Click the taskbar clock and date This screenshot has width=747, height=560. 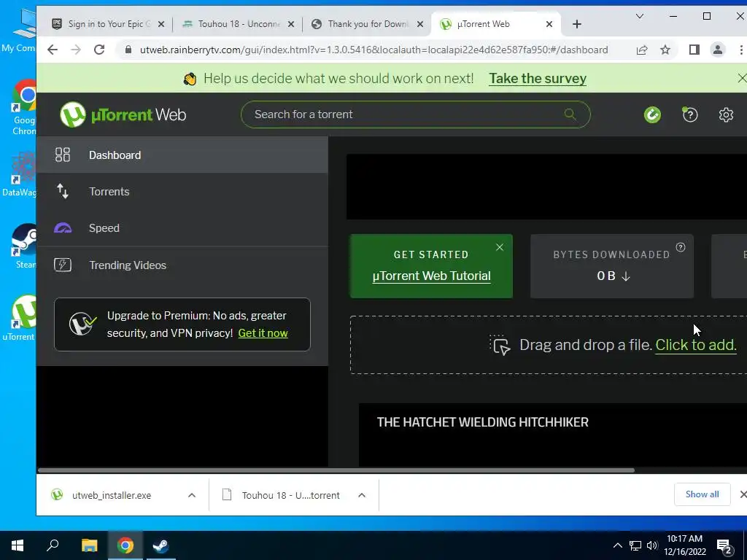click(685, 545)
